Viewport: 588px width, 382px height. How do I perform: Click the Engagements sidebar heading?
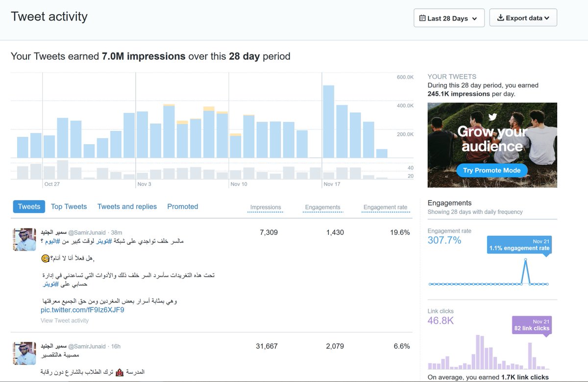click(x=449, y=203)
